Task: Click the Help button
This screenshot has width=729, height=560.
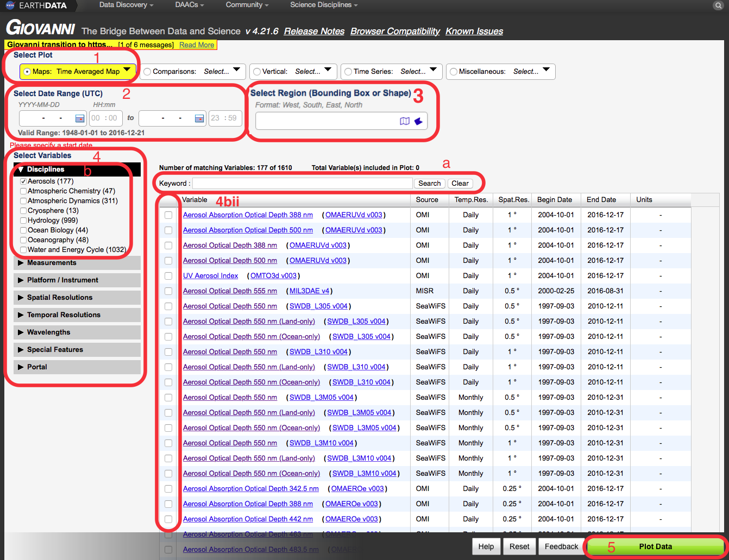Action: (x=486, y=546)
